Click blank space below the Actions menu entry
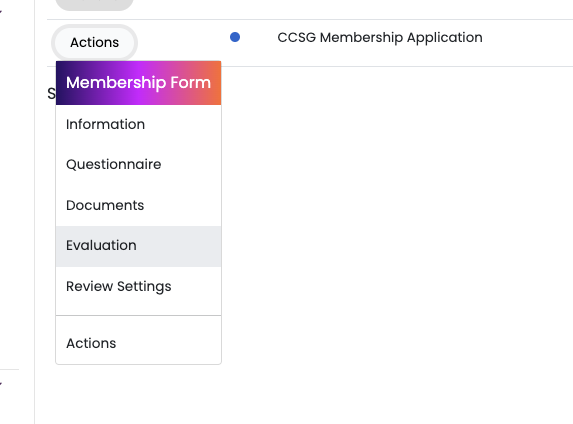The image size is (573, 424). 138,395
